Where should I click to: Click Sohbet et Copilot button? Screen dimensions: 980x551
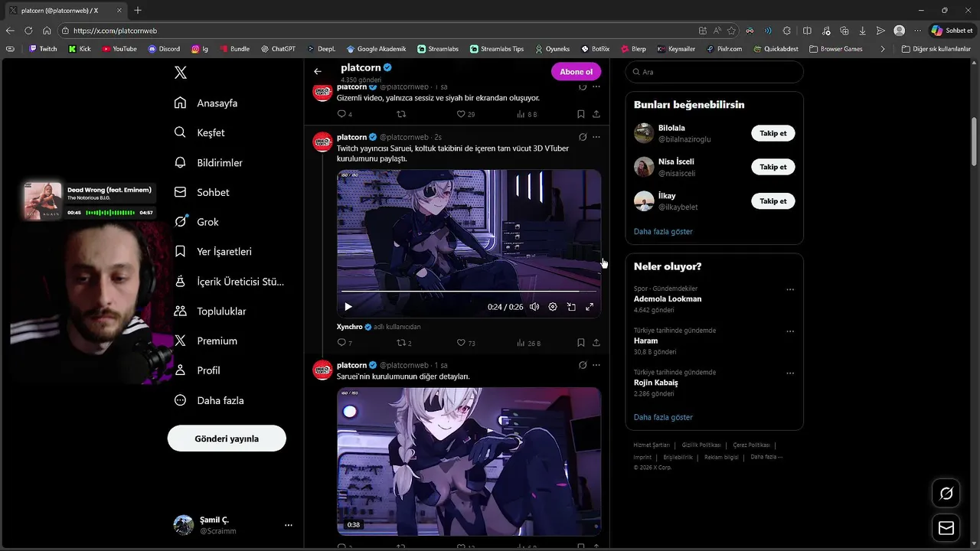click(952, 31)
